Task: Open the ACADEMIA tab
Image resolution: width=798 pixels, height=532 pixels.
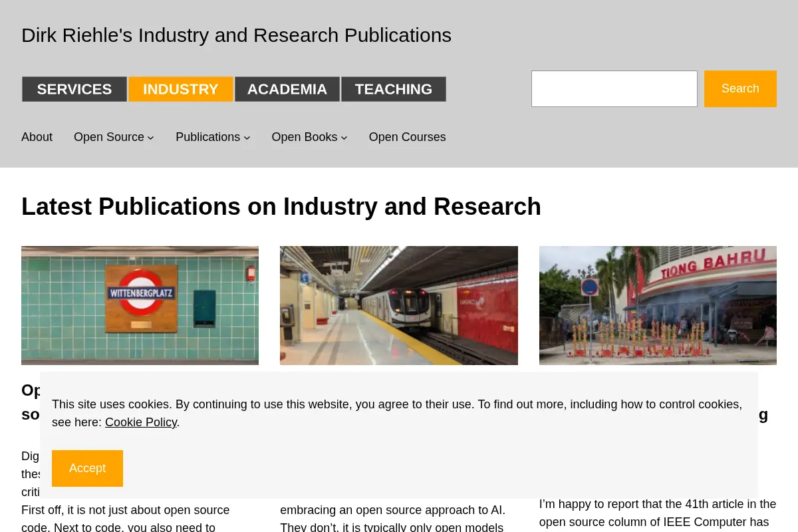Action: coord(287,89)
